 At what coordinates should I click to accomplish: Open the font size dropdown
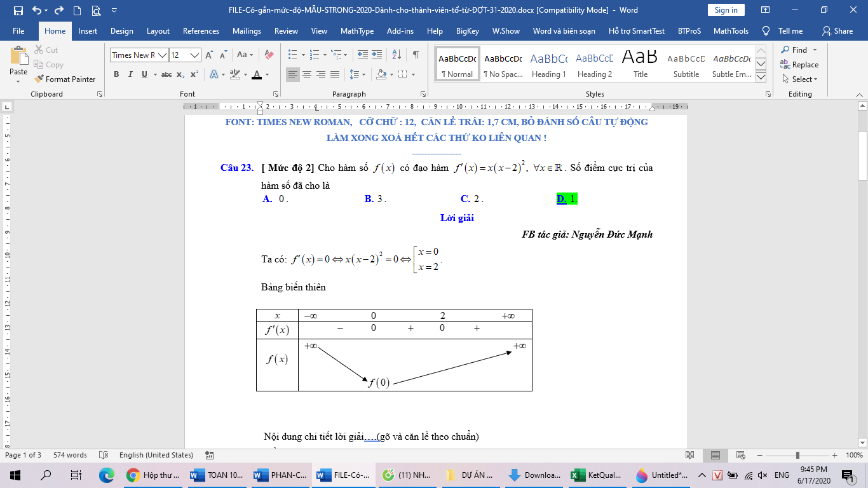[x=195, y=55]
